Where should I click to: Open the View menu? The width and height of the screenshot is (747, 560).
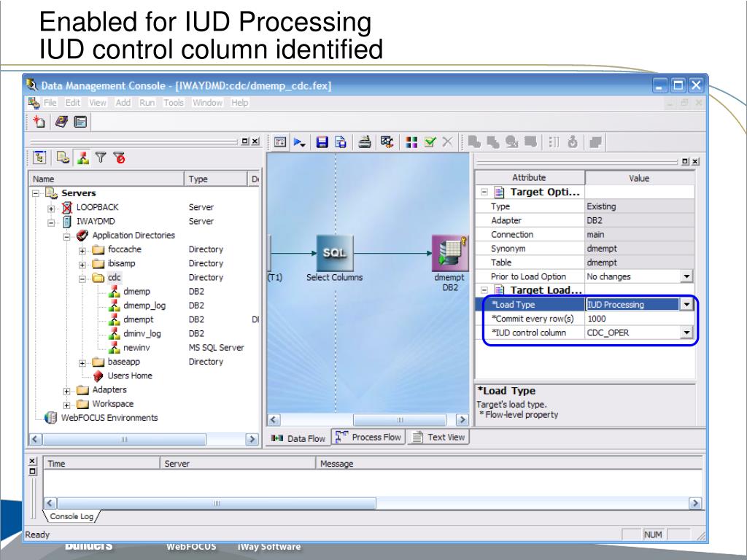coord(98,103)
